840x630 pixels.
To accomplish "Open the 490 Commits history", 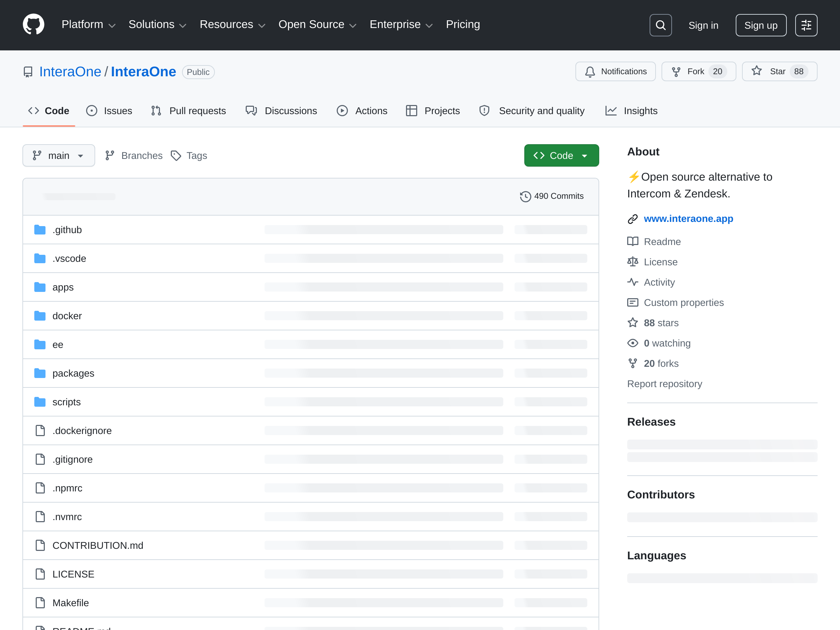I will (x=552, y=196).
